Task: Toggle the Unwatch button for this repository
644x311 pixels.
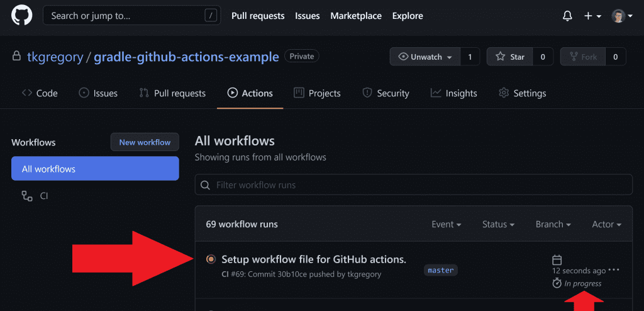Action: 426,57
